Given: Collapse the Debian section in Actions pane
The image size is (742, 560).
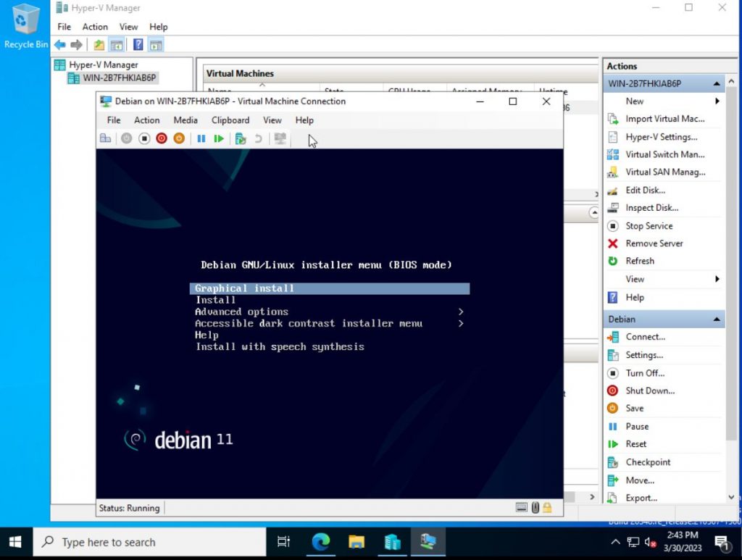Looking at the screenshot, I should [x=717, y=319].
